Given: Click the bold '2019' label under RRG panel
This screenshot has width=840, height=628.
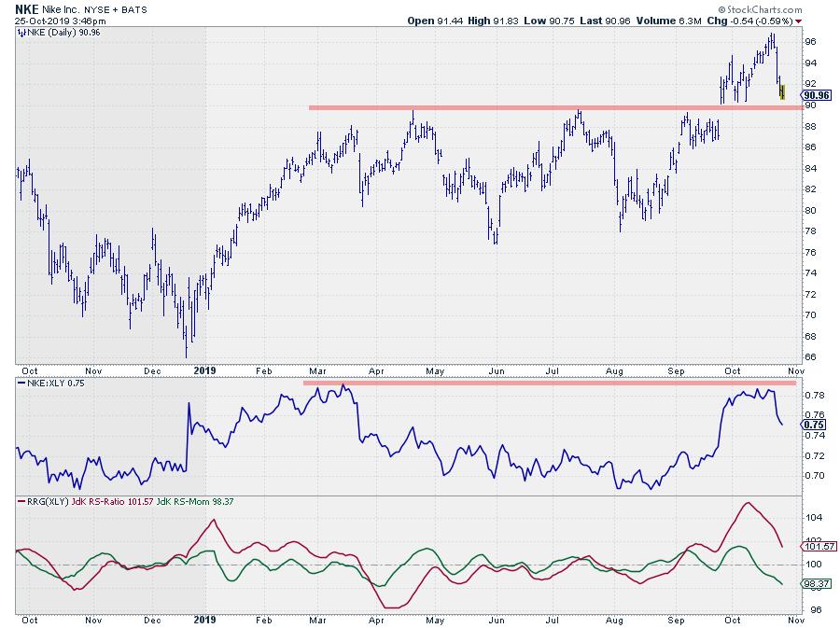Looking at the screenshot, I should point(204,620).
